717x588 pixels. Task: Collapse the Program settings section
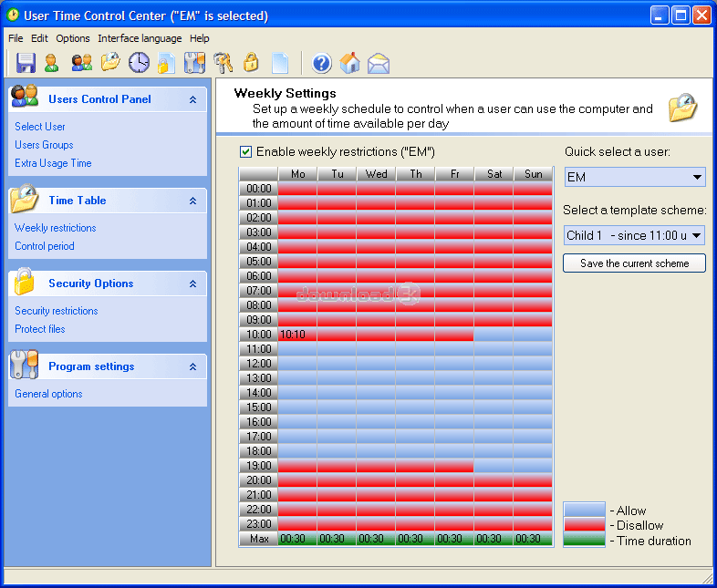point(193,366)
